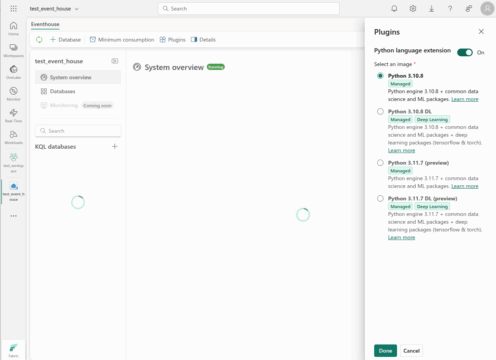Open Workloads in the sidebar
This screenshot has height=360, width=496.
[x=13, y=137]
